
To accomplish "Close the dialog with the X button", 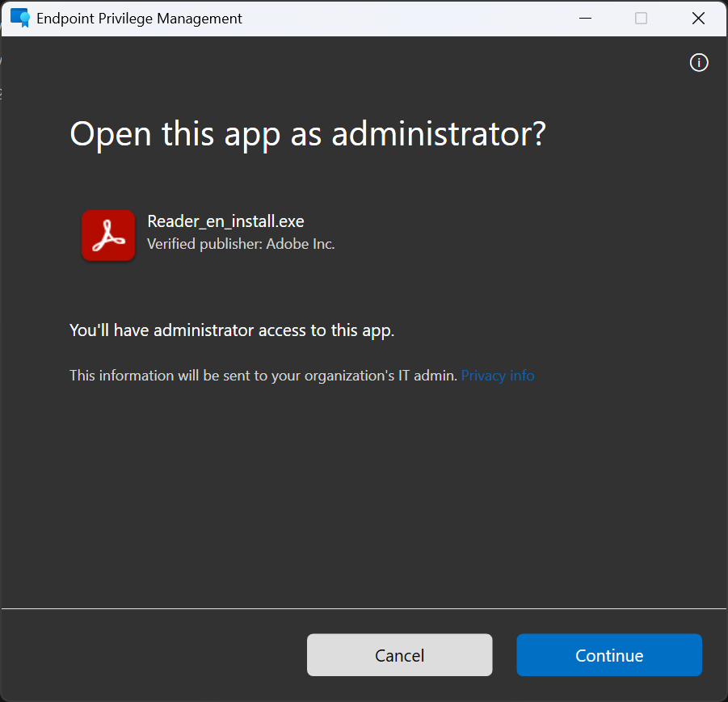I will click(x=698, y=18).
